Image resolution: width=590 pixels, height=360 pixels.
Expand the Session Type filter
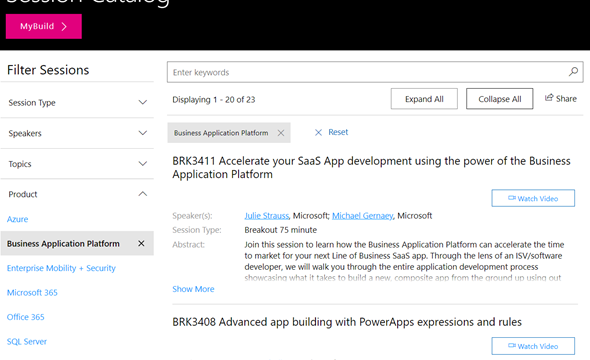(x=77, y=102)
